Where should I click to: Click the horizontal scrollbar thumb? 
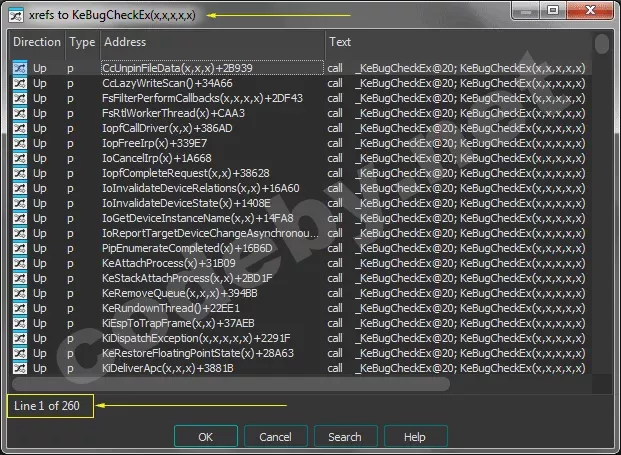coord(231,384)
